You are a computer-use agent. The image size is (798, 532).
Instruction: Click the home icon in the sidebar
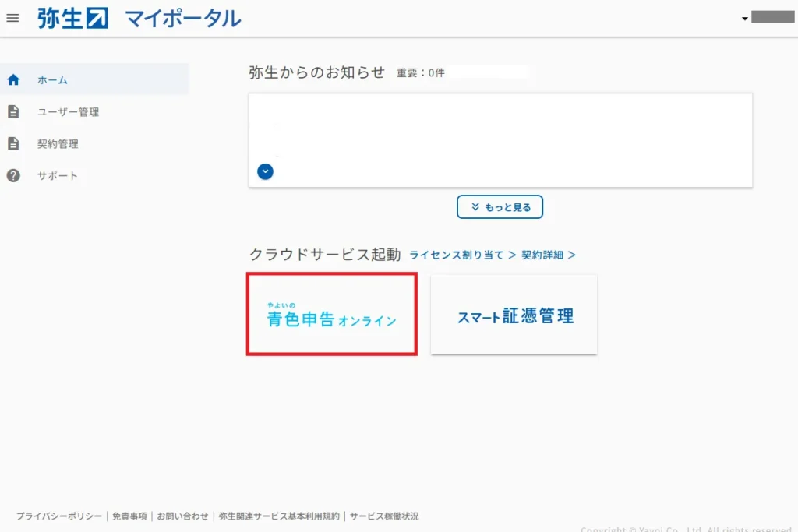[x=14, y=80]
